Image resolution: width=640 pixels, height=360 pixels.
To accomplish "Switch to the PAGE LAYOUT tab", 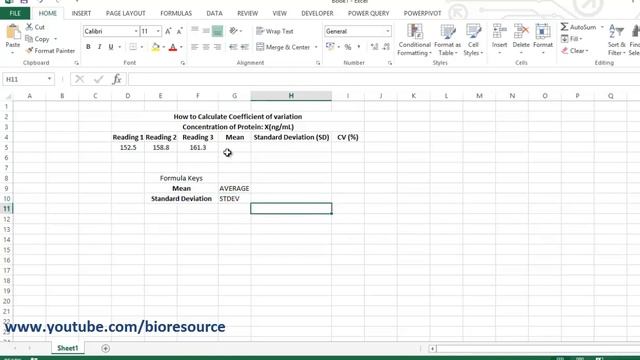I will coord(126,13).
